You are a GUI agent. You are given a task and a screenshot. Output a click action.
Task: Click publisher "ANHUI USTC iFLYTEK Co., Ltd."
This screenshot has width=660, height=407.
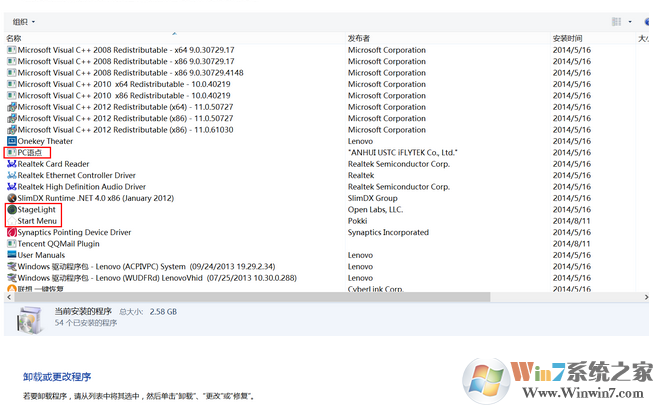click(x=402, y=152)
